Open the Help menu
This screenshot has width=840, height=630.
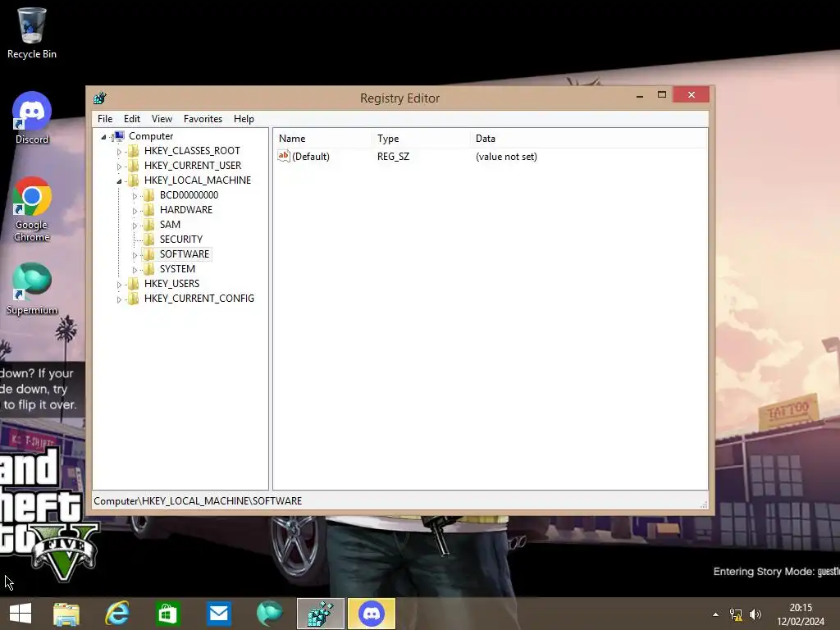tap(244, 119)
